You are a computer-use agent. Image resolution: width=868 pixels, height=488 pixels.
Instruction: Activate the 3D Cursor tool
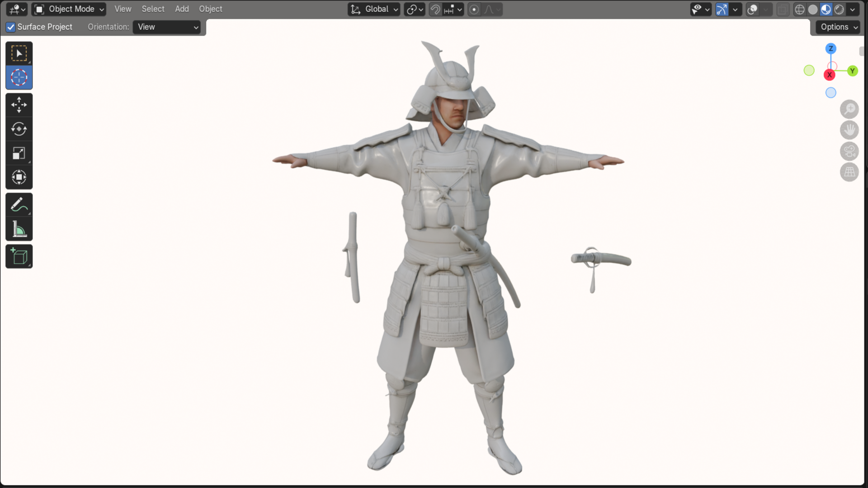pyautogui.click(x=19, y=77)
